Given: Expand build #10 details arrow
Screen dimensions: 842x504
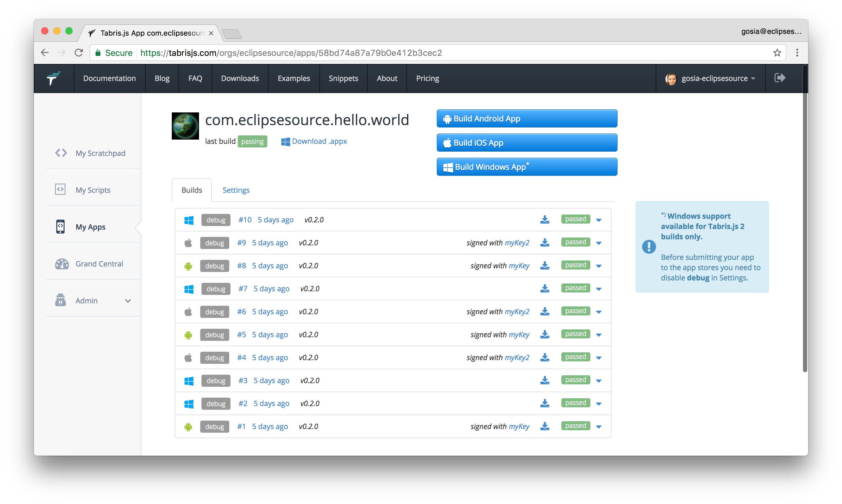Looking at the screenshot, I should (599, 220).
